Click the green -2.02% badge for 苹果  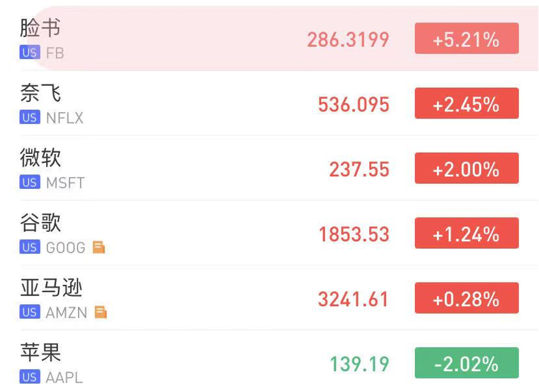click(466, 363)
